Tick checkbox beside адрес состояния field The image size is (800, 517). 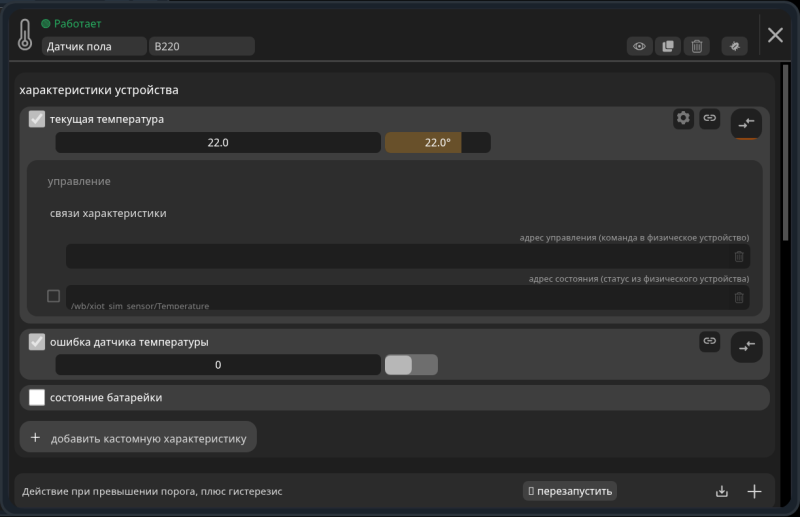coord(54,296)
